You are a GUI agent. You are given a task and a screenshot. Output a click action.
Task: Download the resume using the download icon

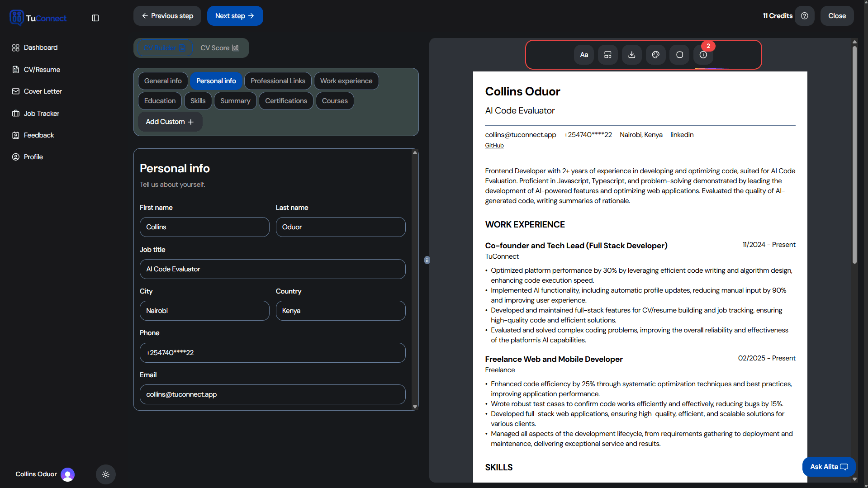[x=631, y=54]
